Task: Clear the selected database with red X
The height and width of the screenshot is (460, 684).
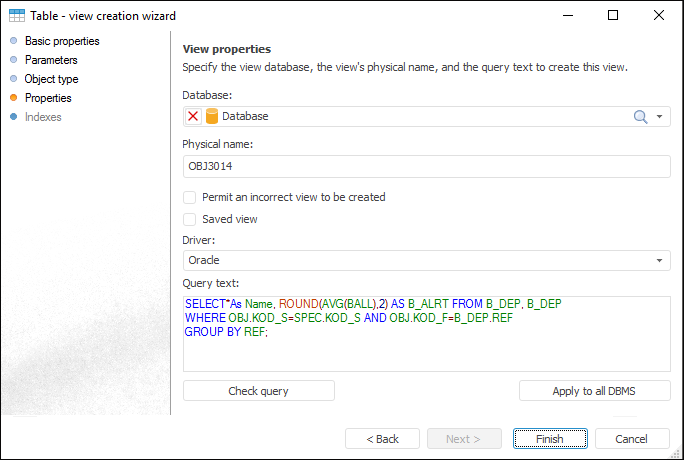Action: [x=193, y=116]
